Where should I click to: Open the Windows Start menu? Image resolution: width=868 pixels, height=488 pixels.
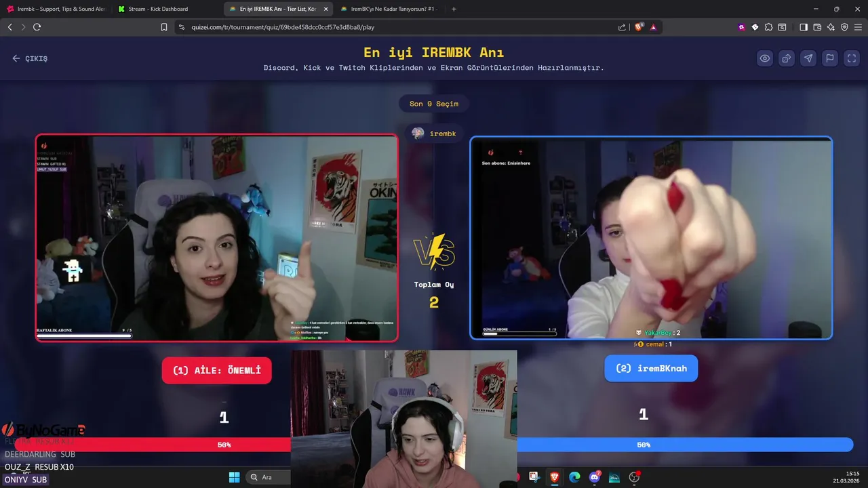(234, 477)
